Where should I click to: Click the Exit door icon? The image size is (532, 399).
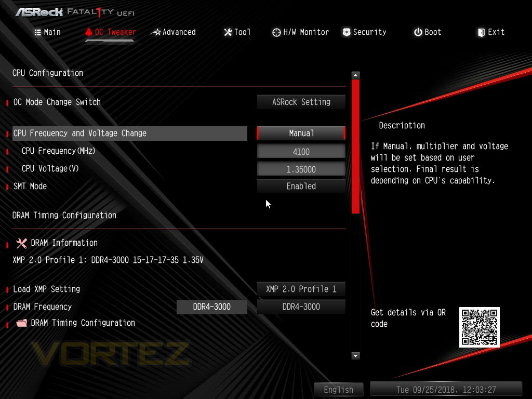481,32
